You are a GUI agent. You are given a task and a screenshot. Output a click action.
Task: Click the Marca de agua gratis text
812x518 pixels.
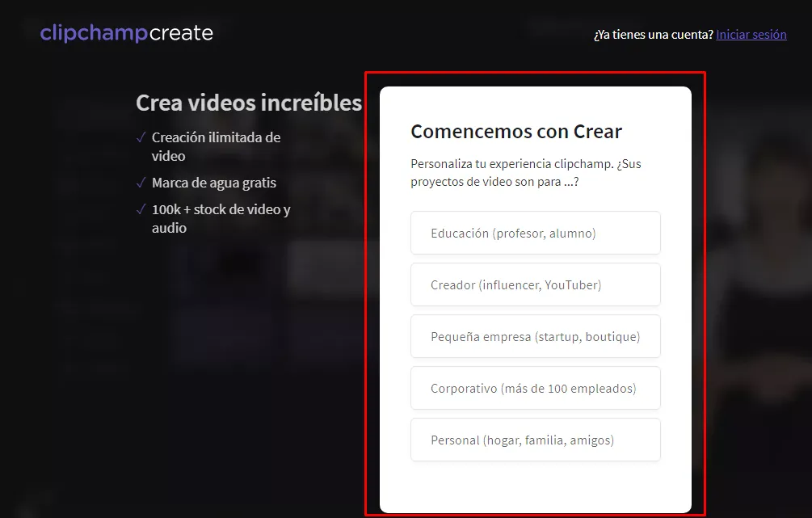(x=214, y=183)
